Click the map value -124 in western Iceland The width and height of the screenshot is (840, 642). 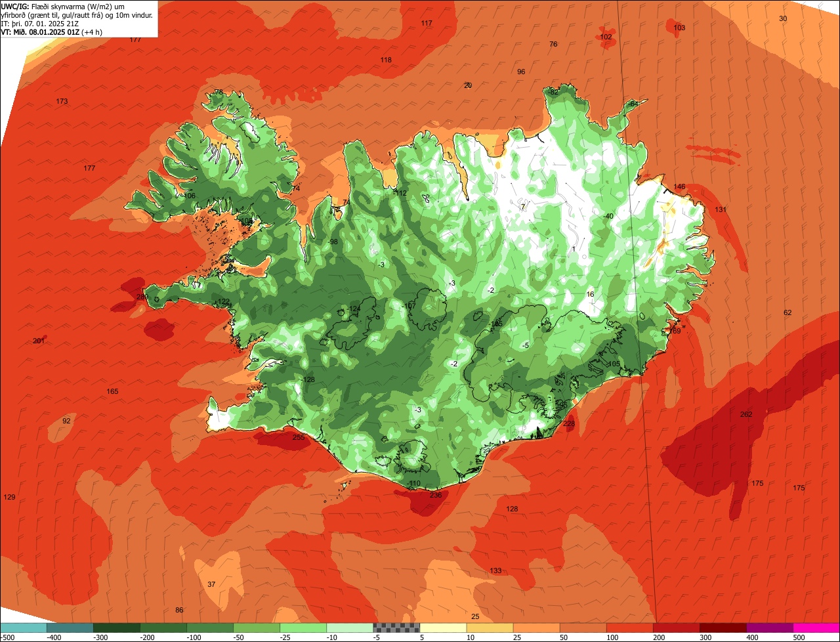pyautogui.click(x=354, y=309)
